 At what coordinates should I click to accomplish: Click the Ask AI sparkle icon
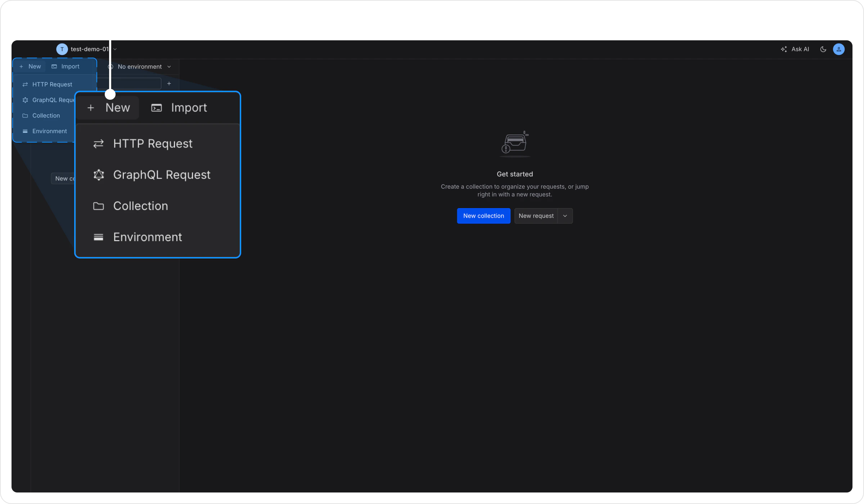(x=784, y=49)
